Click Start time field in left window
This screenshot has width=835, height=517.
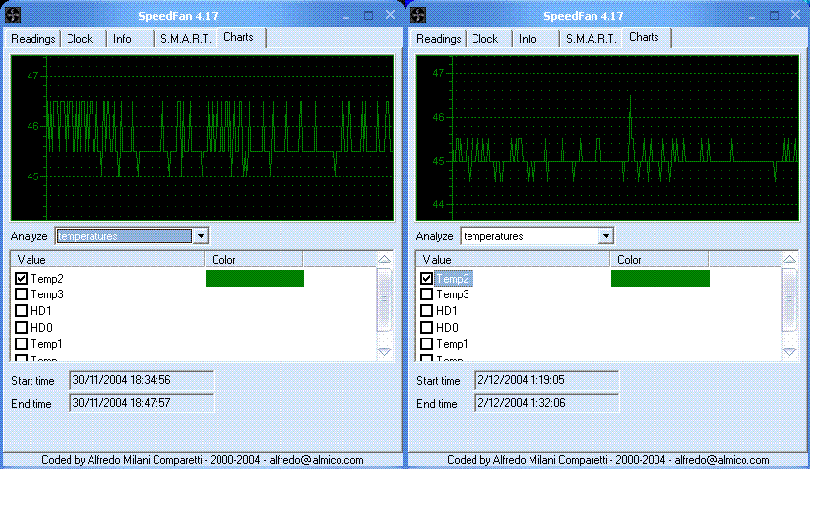tap(142, 380)
